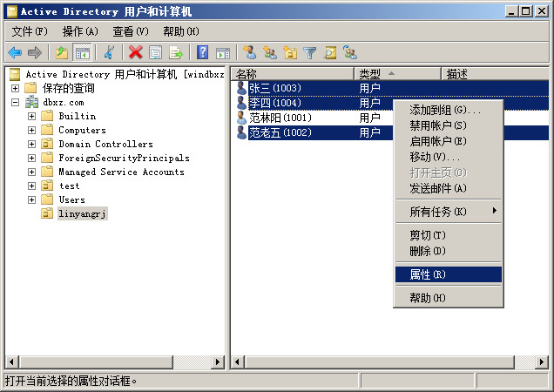This screenshot has height=392, width=554.
Task: Expand the Managed Service Accounts node
Action: point(32,172)
